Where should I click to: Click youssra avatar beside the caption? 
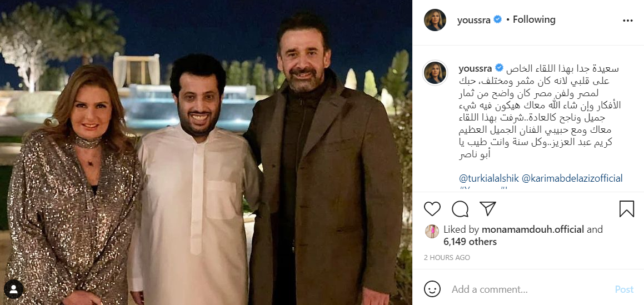pos(435,73)
